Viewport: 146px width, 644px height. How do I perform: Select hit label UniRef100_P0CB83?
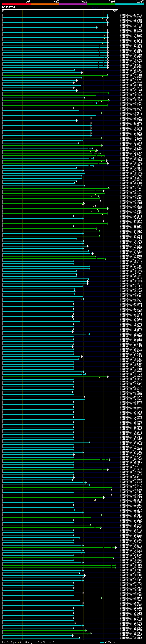click(131, 130)
